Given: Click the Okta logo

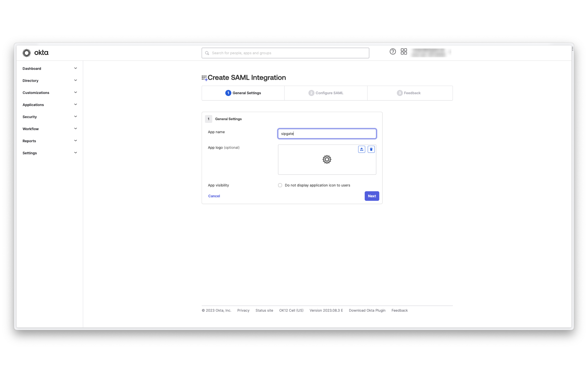Looking at the screenshot, I should point(35,53).
